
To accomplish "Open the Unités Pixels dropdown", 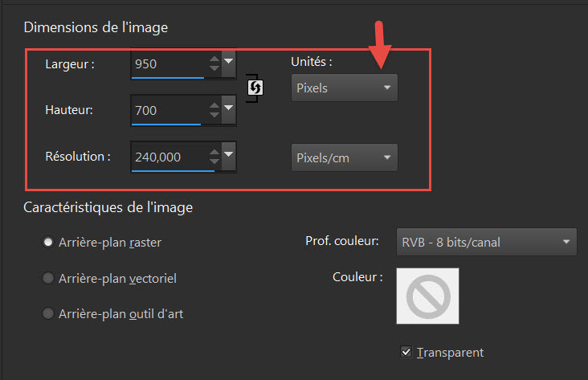I will pos(345,88).
